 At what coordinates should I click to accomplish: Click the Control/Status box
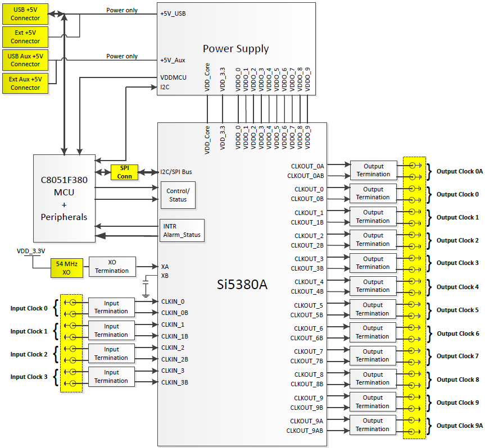[178, 195]
